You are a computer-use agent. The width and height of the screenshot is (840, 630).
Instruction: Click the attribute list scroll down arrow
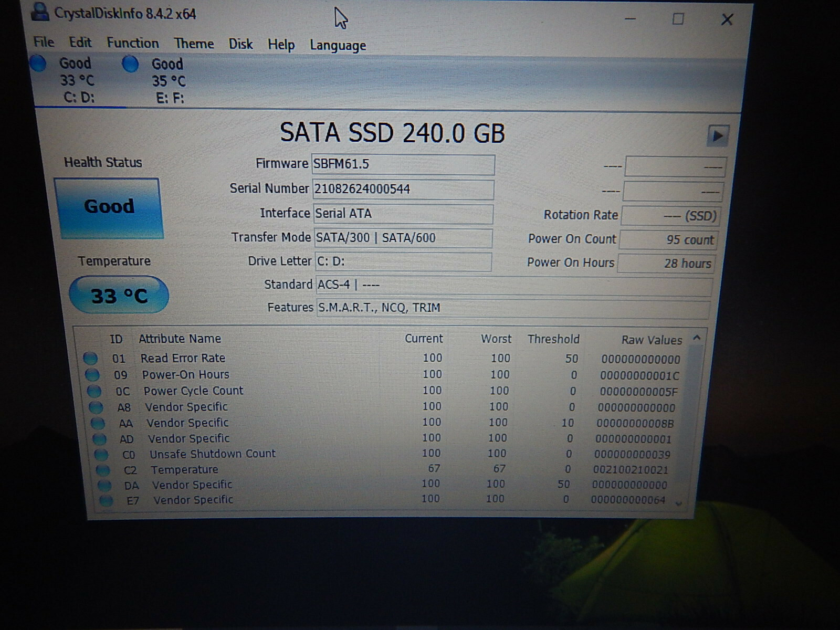click(678, 503)
